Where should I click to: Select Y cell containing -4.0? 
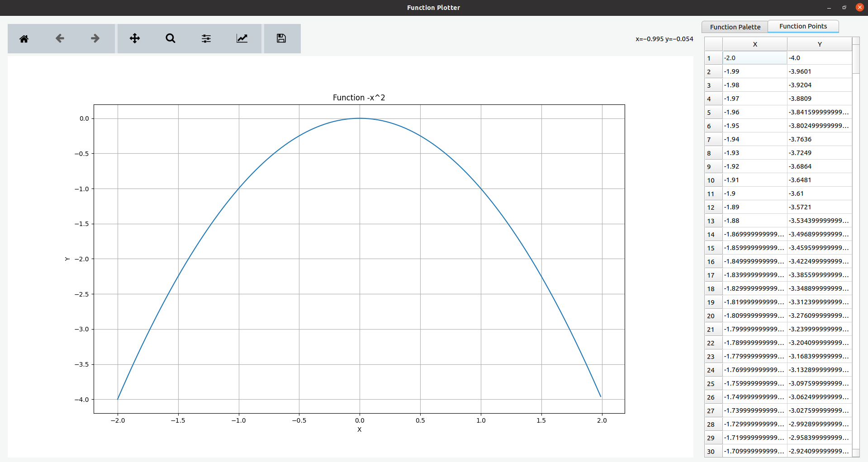(x=820, y=58)
